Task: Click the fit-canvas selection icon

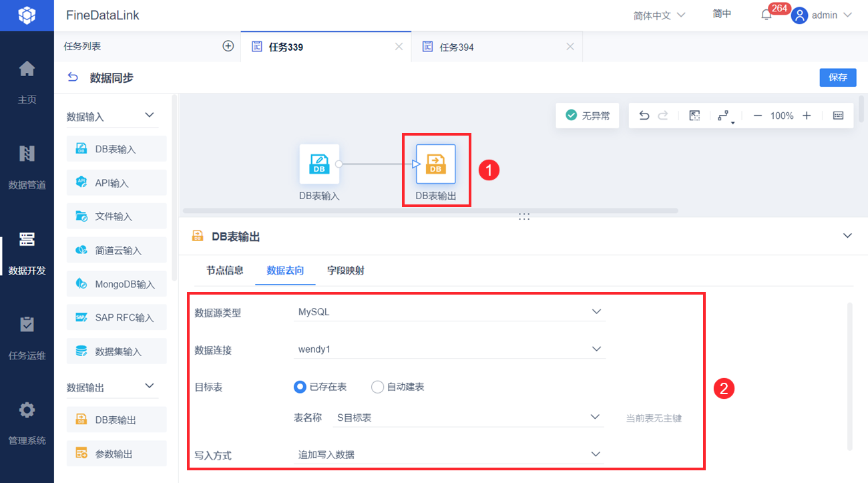Action: click(694, 116)
